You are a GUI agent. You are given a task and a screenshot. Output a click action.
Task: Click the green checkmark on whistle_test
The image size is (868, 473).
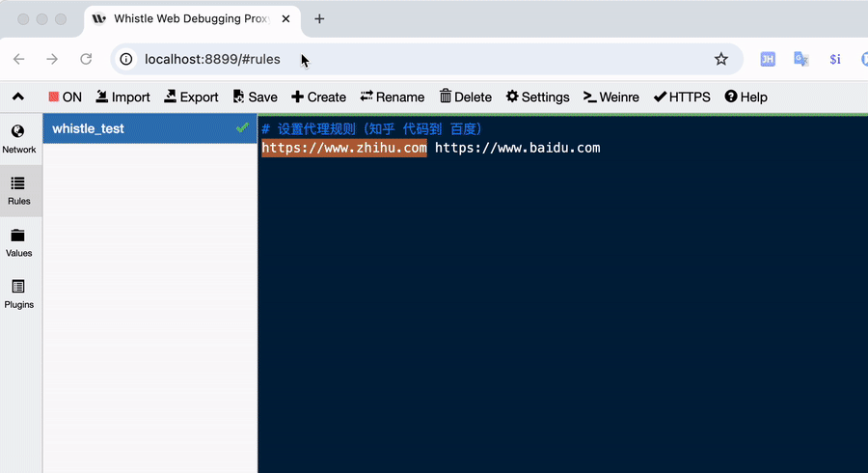pos(242,128)
